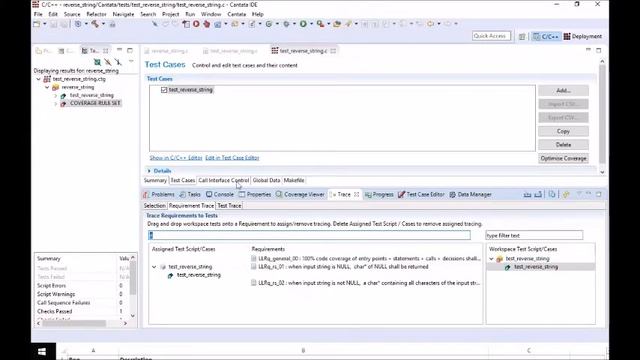This screenshot has width=640, height=360.
Task: Click the red hand icon right of the record icon
Action: [x=207, y=24]
